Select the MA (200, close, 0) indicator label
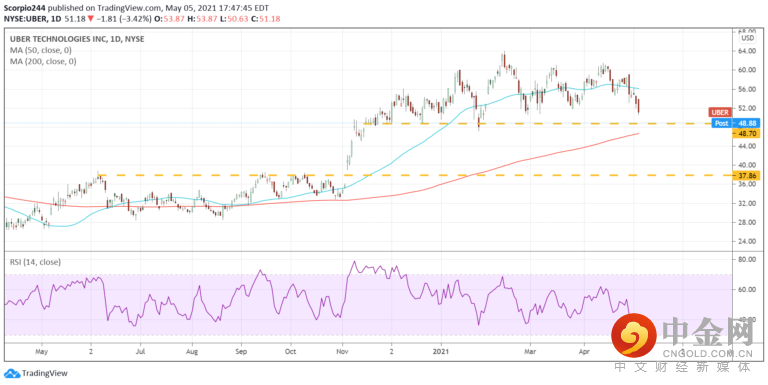 pyautogui.click(x=43, y=62)
